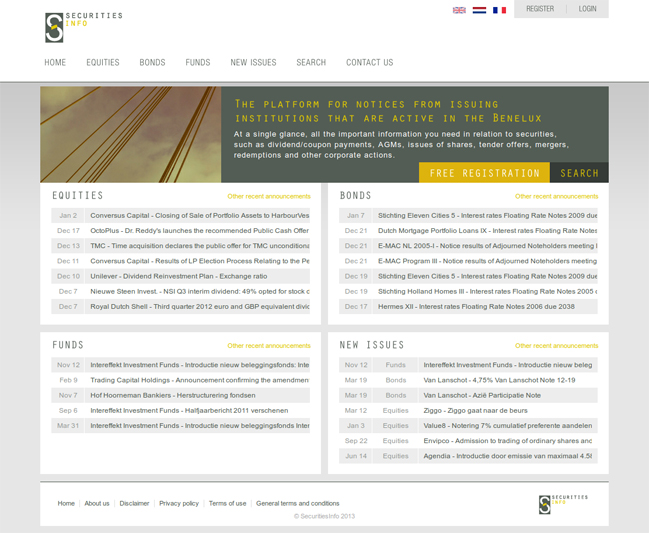649x533 pixels.
Task: Open Conversus Capital LP Election results row
Action: (180, 261)
